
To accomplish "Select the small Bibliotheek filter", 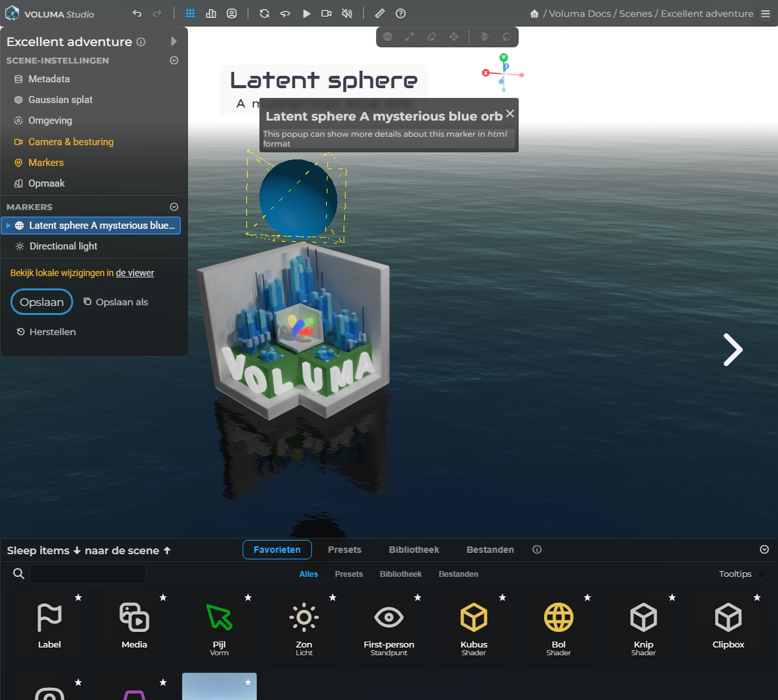I will [401, 574].
